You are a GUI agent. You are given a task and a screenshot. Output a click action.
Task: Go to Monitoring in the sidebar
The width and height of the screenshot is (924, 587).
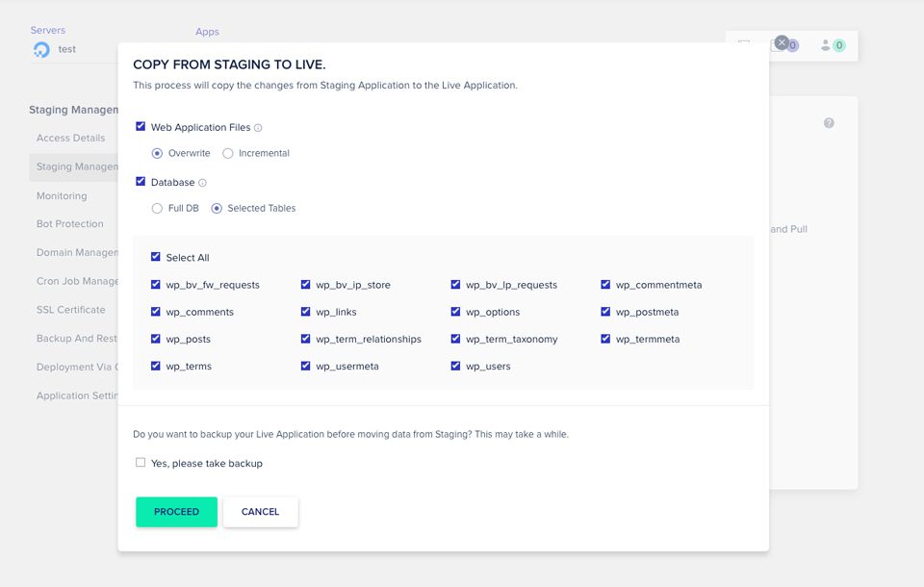coord(61,195)
